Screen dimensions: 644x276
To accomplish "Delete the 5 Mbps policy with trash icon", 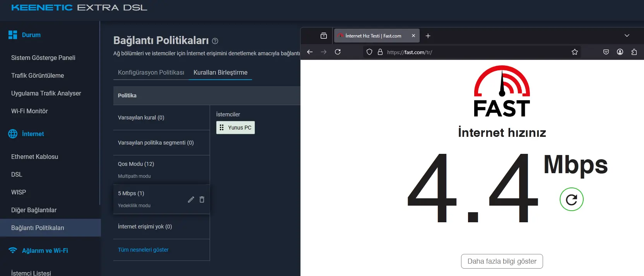I will 202,199.
